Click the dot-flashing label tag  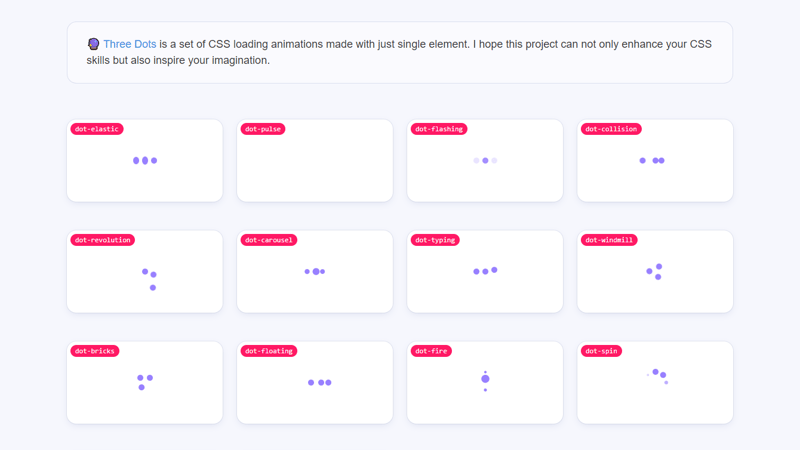point(438,129)
